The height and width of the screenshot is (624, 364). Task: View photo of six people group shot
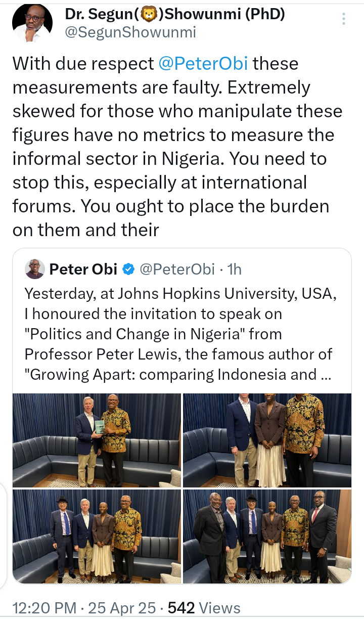click(x=267, y=536)
